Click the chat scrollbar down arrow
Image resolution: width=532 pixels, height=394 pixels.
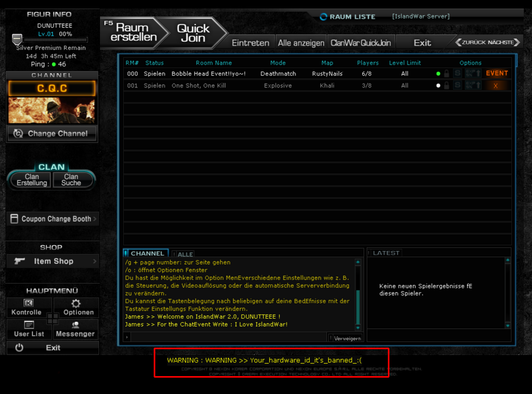(x=358, y=328)
